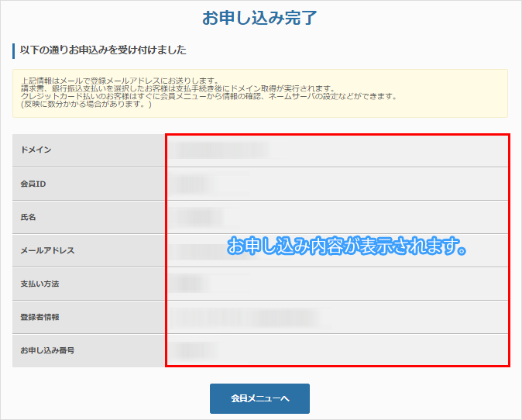Screen dimensions: 522x420
Task: Select the 支払い方法 row label
Action: point(39,284)
